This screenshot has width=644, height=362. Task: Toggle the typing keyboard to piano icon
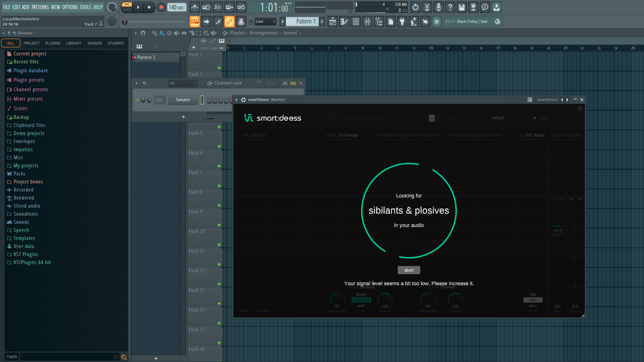(x=195, y=21)
